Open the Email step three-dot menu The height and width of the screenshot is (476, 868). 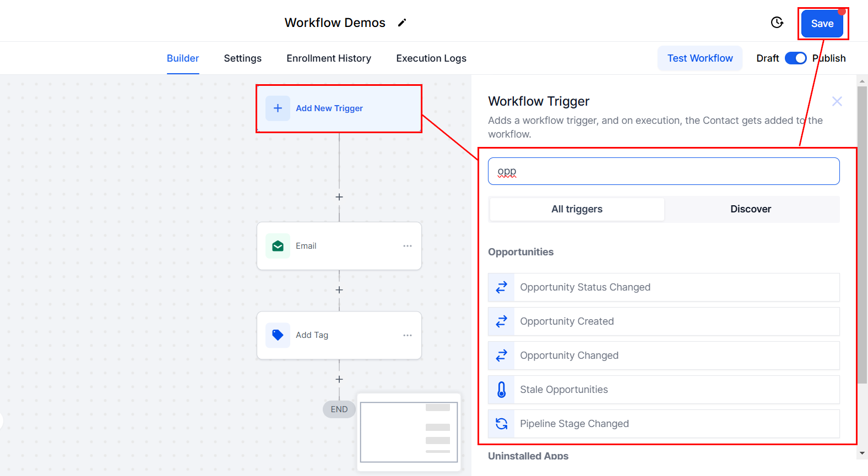pos(408,246)
